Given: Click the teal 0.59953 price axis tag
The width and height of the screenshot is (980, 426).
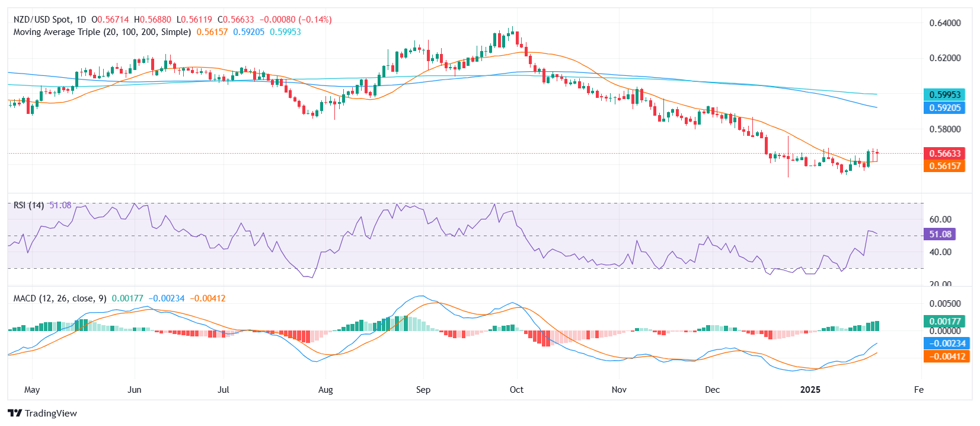Looking at the screenshot, I should [944, 95].
